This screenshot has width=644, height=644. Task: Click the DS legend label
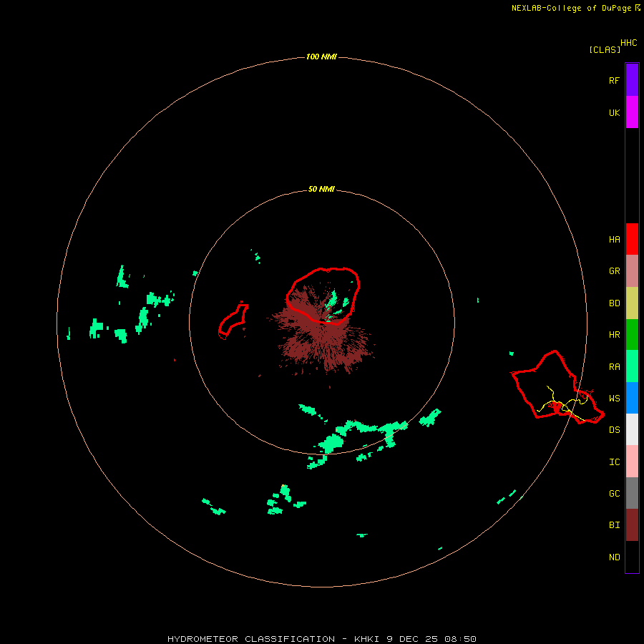(614, 430)
